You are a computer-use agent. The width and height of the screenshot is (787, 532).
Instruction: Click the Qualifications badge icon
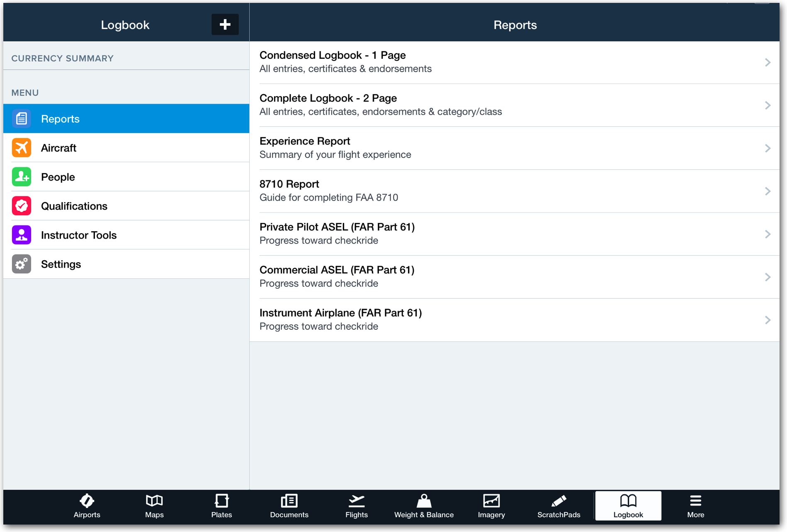(21, 206)
